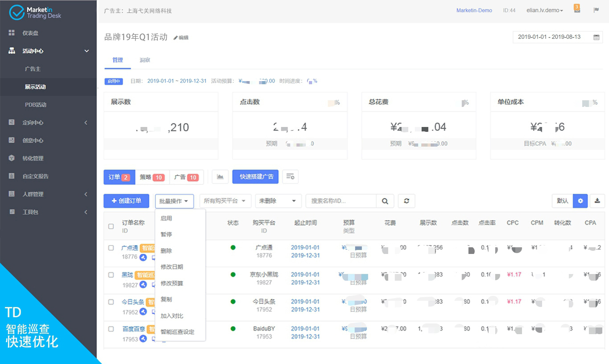Image resolution: width=609 pixels, height=364 pixels.
Task: Open the 未删除 status dropdown
Action: click(278, 201)
